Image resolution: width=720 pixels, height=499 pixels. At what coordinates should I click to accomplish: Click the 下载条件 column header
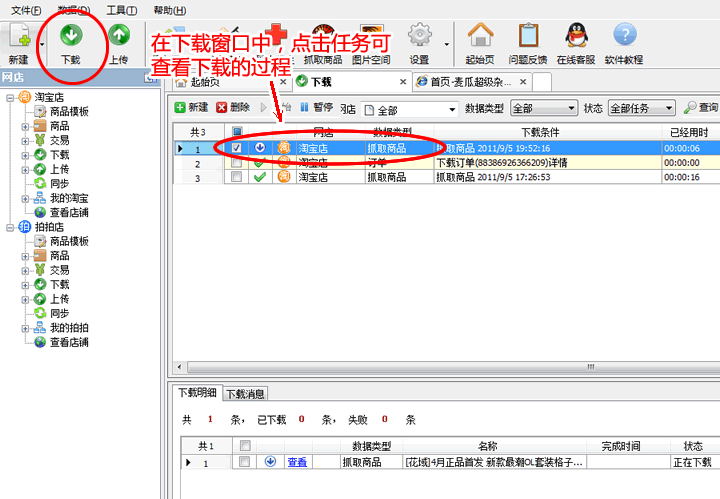[x=547, y=132]
